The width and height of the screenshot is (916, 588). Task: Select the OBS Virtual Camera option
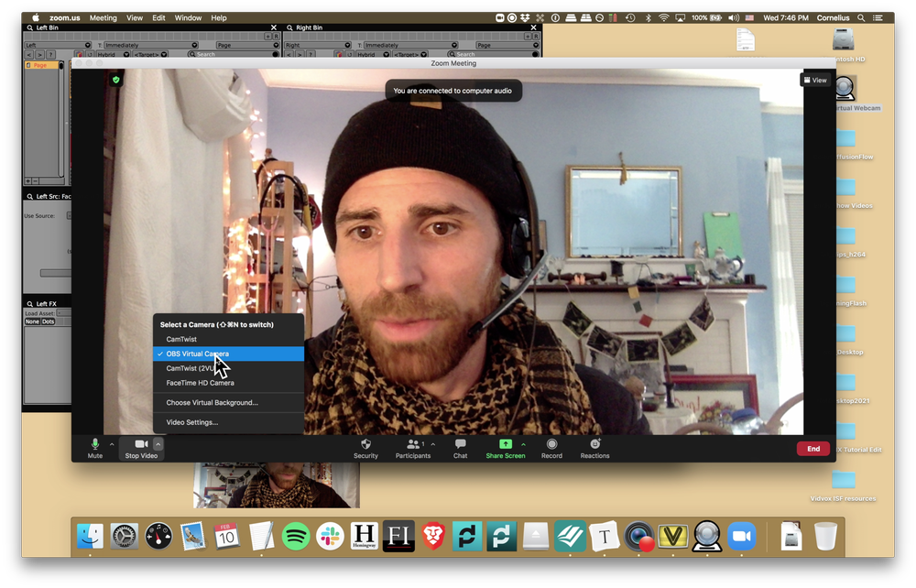click(x=228, y=354)
